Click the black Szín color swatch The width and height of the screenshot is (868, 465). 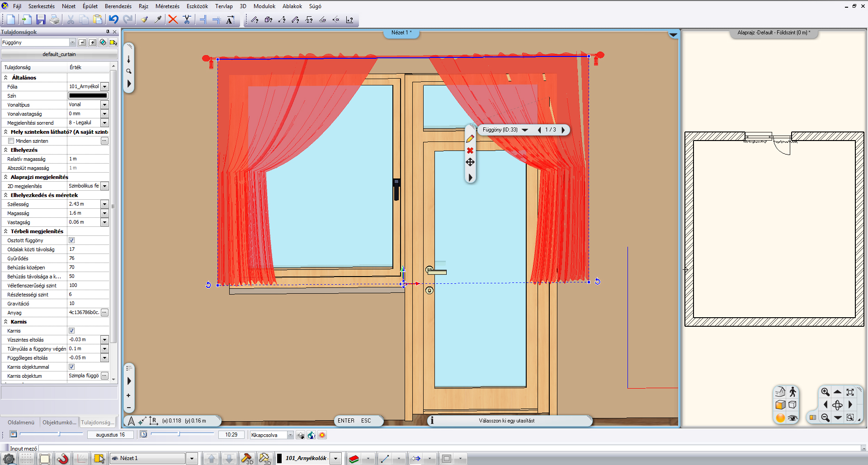pos(88,96)
